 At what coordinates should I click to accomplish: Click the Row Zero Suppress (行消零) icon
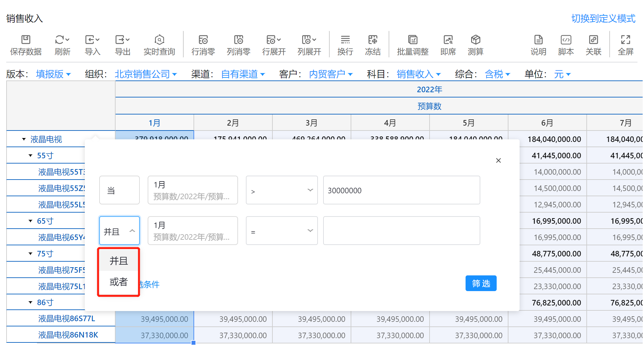pos(203,40)
